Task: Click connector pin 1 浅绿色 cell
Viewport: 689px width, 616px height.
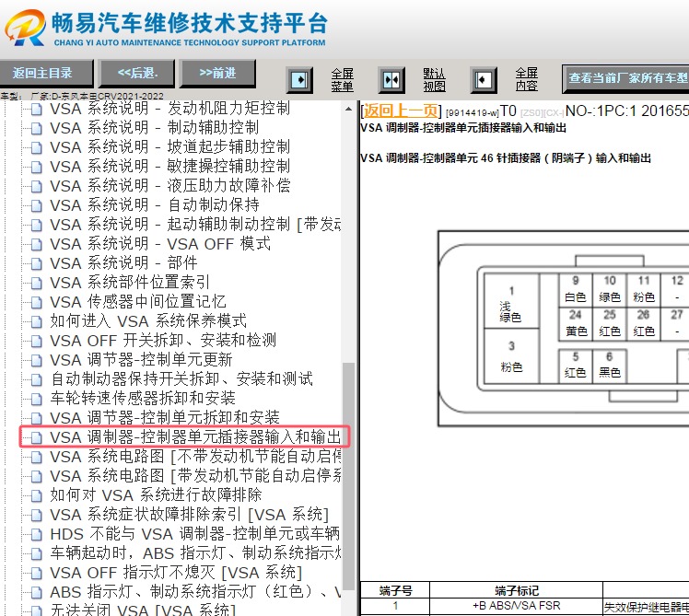Action: (x=511, y=300)
